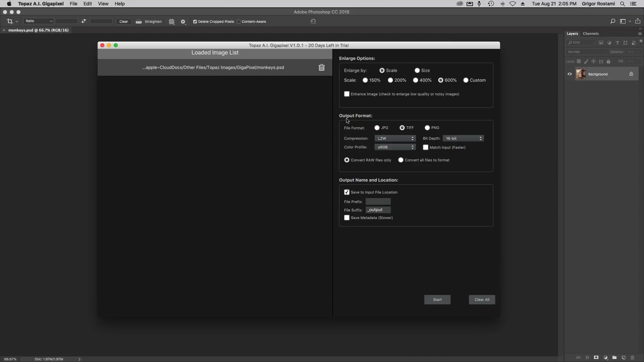
Task: Open Photoshop share image icon
Action: click(638, 21)
